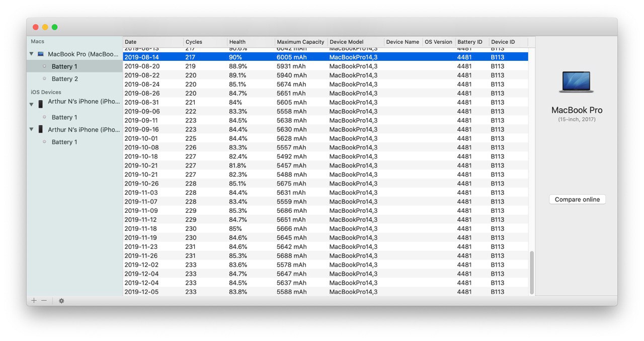Select the MacBook Pro device in the sidebar
The width and height of the screenshot is (644, 341).
point(83,54)
